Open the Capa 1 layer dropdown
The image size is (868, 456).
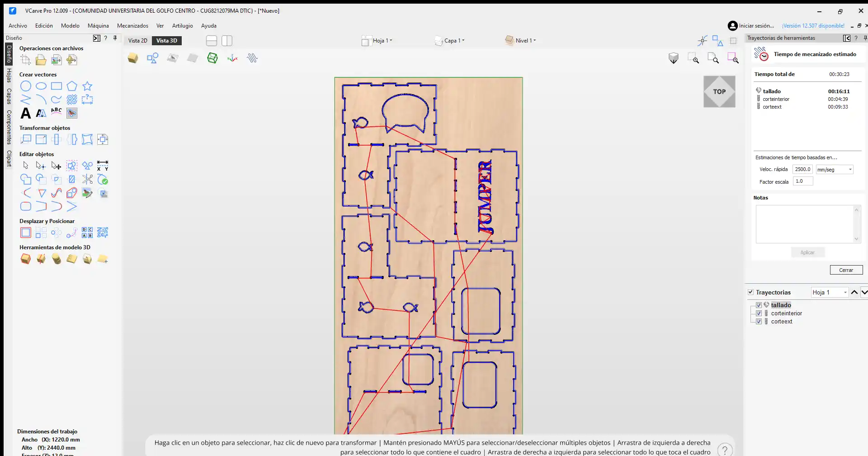454,41
